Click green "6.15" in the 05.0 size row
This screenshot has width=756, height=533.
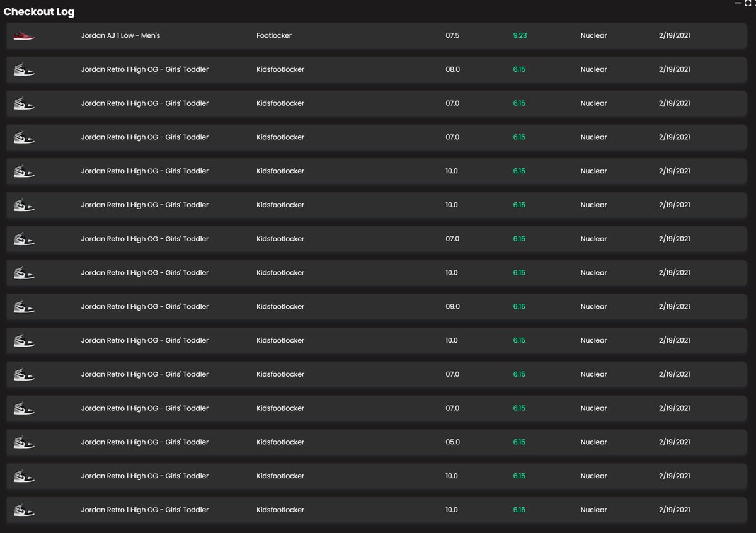point(519,442)
